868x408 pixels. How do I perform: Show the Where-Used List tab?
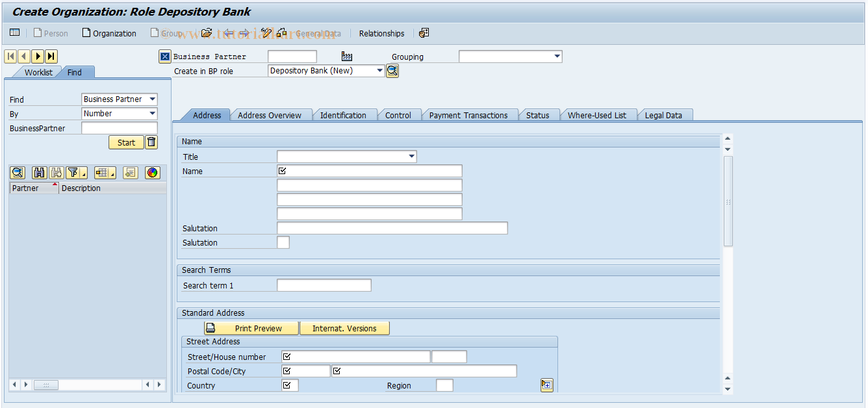click(597, 115)
